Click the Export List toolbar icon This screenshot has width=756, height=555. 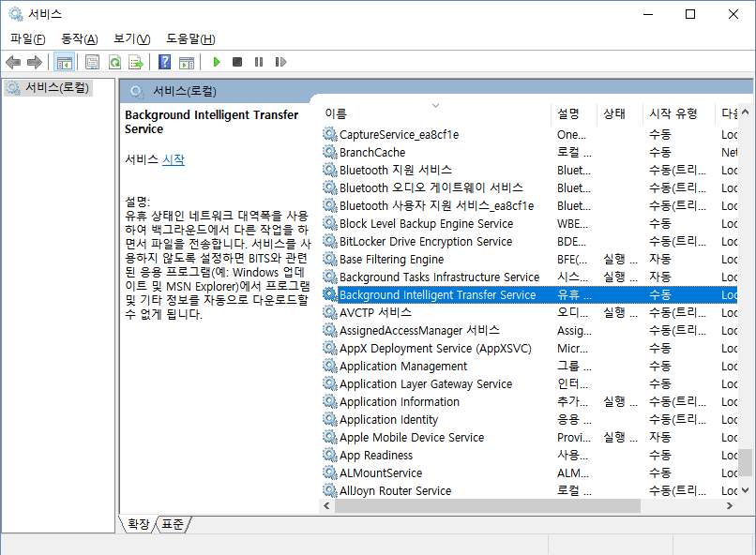click(x=136, y=63)
